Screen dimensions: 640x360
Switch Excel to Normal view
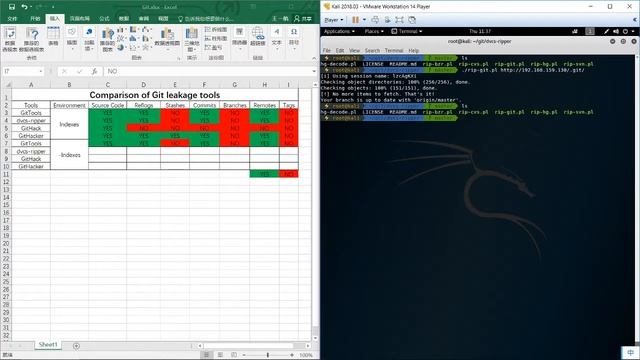pos(207,355)
